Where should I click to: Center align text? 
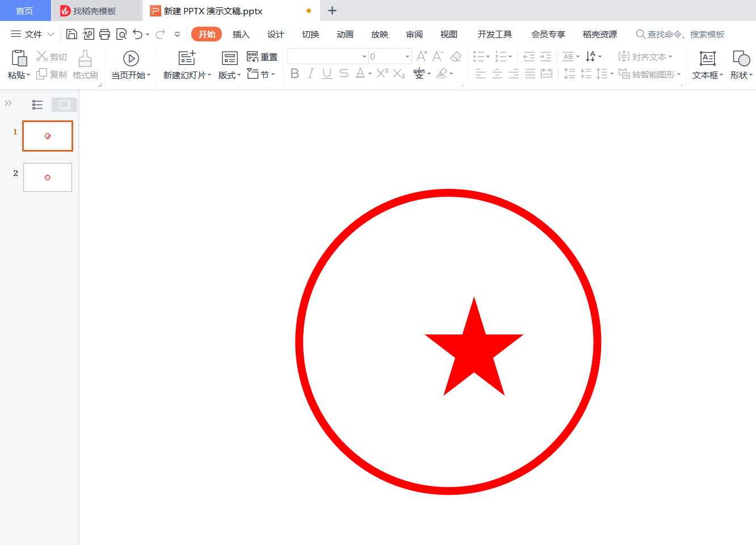[x=497, y=73]
